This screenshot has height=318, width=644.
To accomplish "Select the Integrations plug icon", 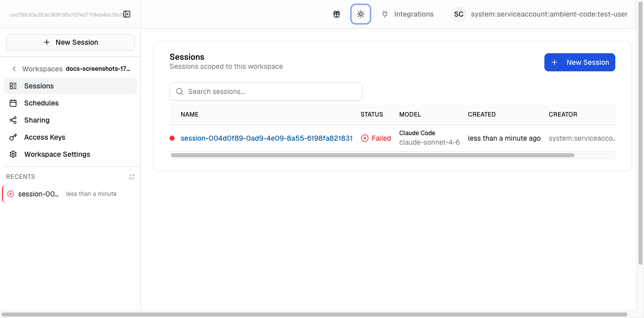I will coord(384,14).
